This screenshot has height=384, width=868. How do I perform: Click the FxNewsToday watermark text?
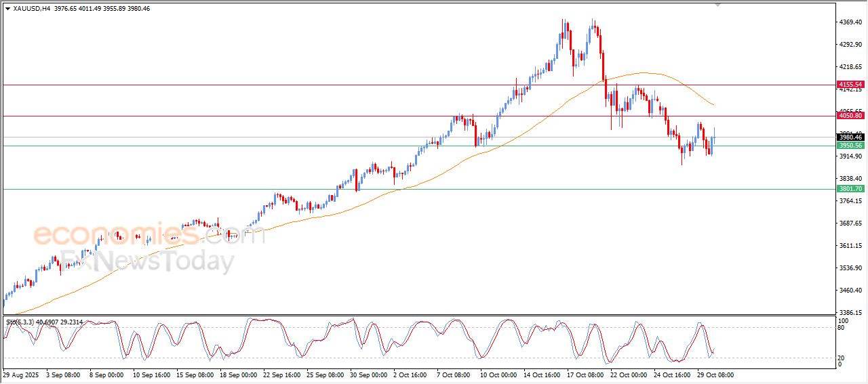(147, 259)
